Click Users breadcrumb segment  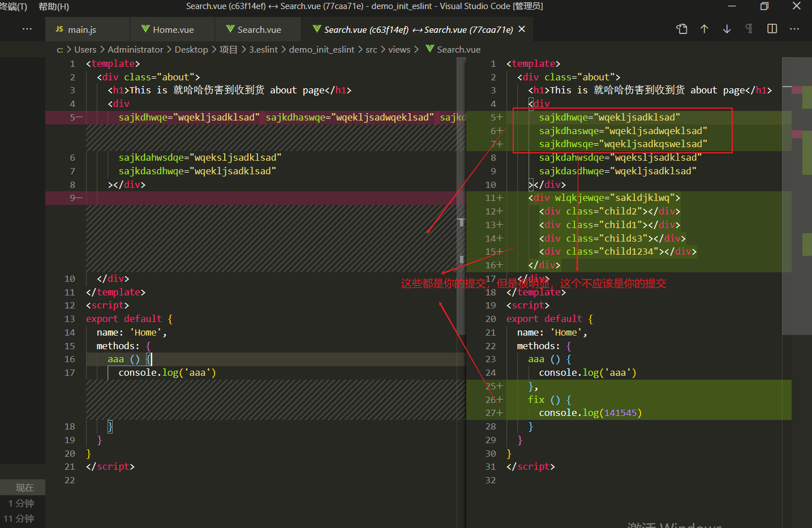pyautogui.click(x=85, y=49)
